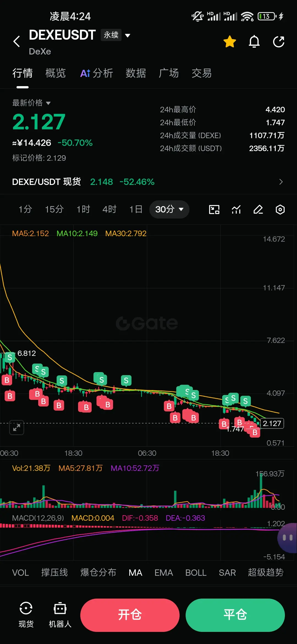Tap the Wi-Fi icon in status bar

[x=247, y=16]
